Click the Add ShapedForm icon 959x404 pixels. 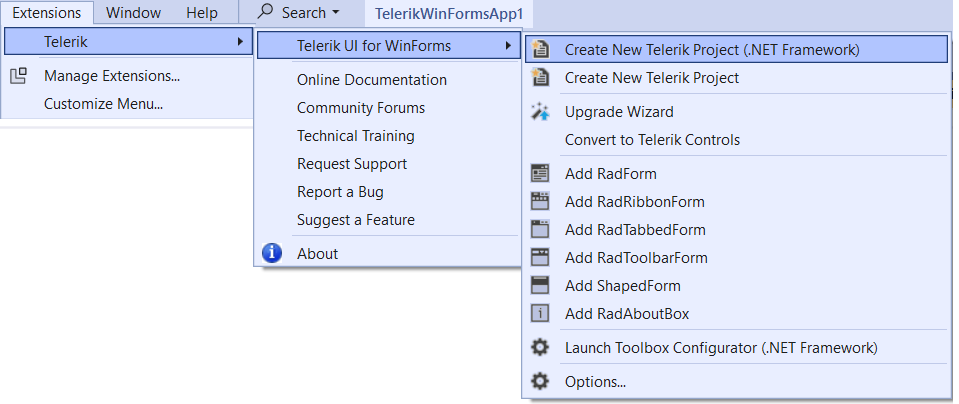click(x=540, y=285)
